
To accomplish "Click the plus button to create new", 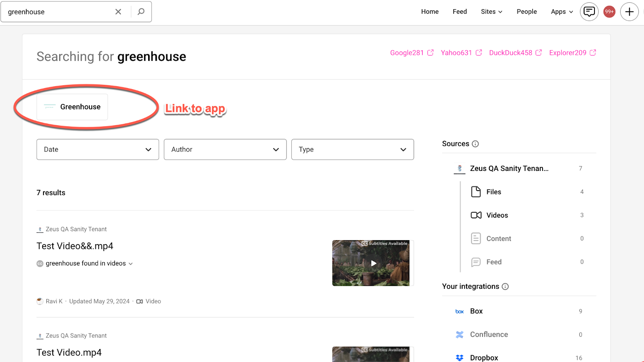I will click(629, 12).
